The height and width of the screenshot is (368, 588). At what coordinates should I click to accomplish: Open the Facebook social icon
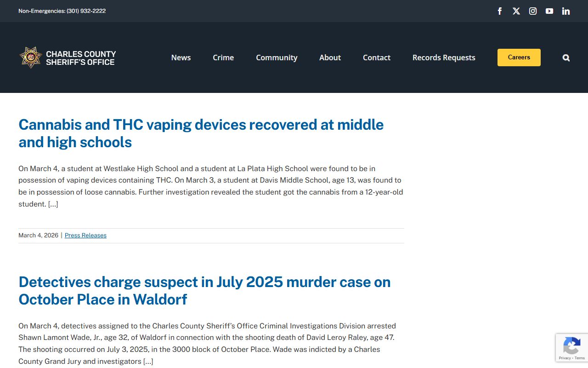coord(500,11)
